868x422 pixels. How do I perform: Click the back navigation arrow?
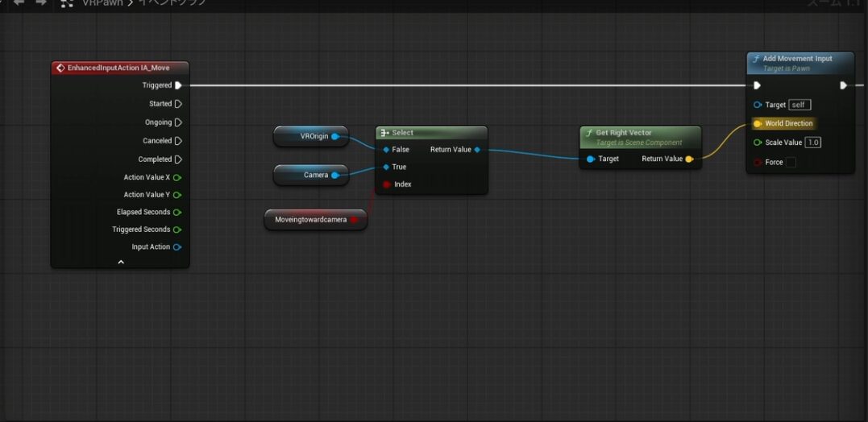click(x=19, y=3)
